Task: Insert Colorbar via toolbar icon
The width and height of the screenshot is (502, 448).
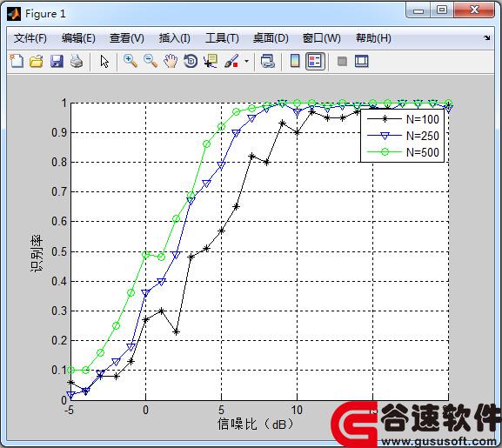Action: 295,61
